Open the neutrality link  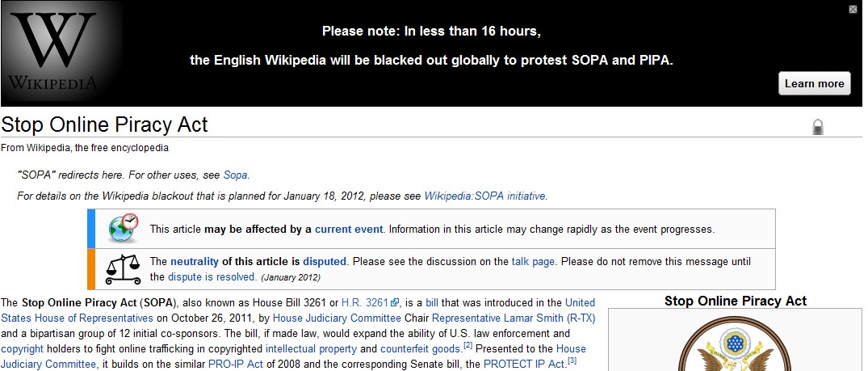(195, 261)
